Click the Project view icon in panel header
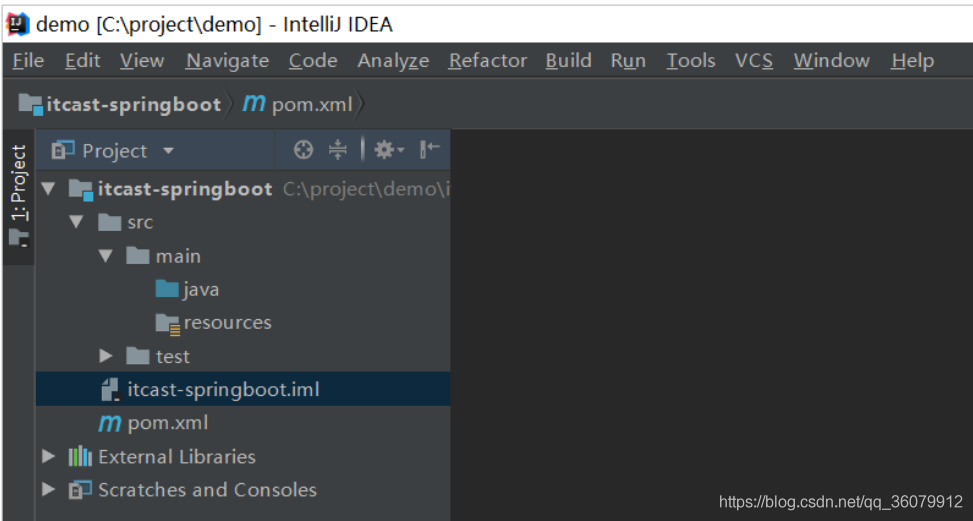Image resolution: width=973 pixels, height=521 pixels. 63,150
